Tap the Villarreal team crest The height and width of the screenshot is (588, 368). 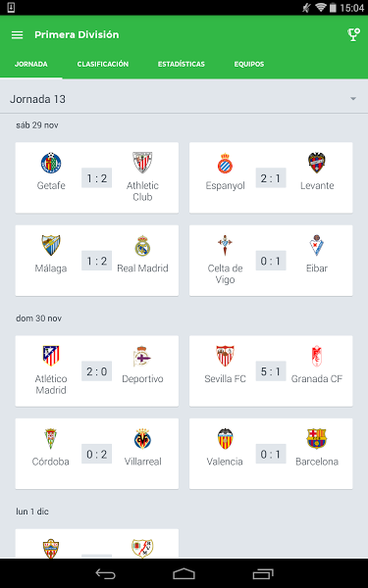pos(142,439)
